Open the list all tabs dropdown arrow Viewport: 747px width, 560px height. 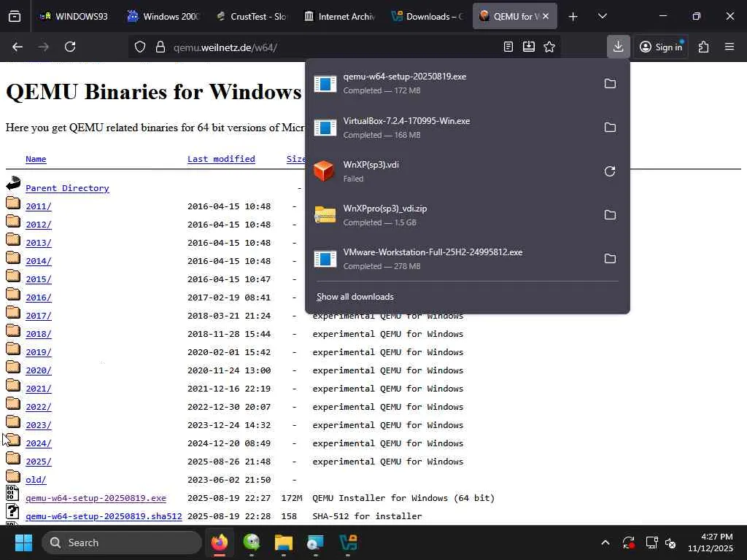pos(602,16)
